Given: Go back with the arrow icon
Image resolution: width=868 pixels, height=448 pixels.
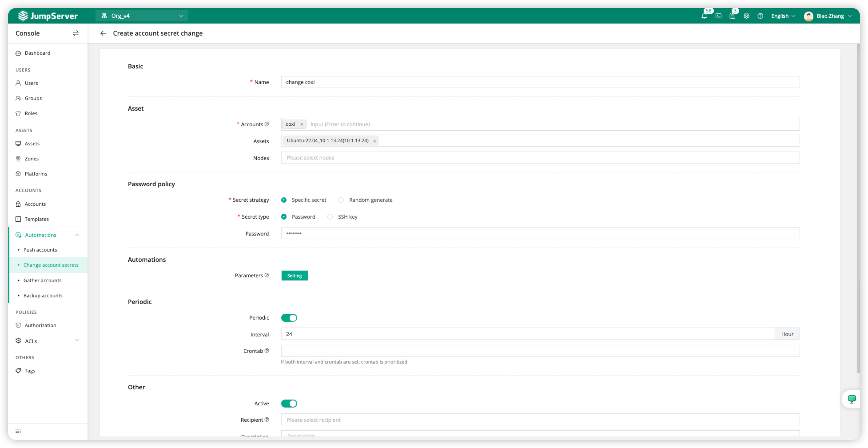Looking at the screenshot, I should (103, 33).
